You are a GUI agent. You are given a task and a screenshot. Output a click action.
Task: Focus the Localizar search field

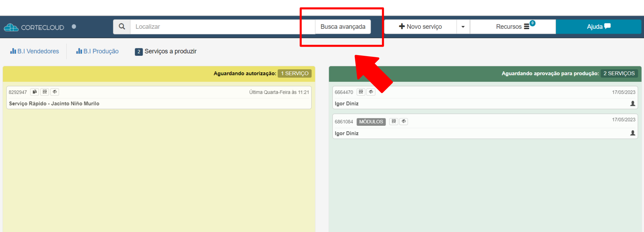(x=223, y=26)
